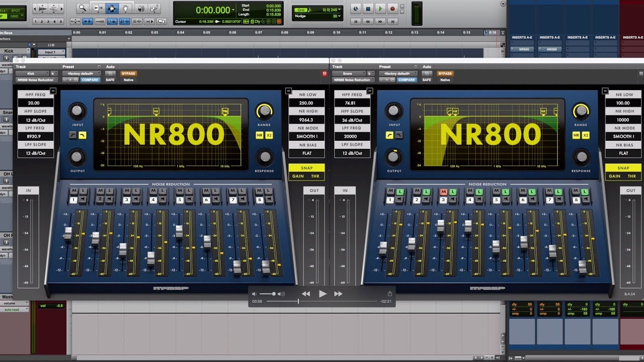This screenshot has height=362, width=644.
Task: Click the transport Fast Forward button
Action: 380,21
